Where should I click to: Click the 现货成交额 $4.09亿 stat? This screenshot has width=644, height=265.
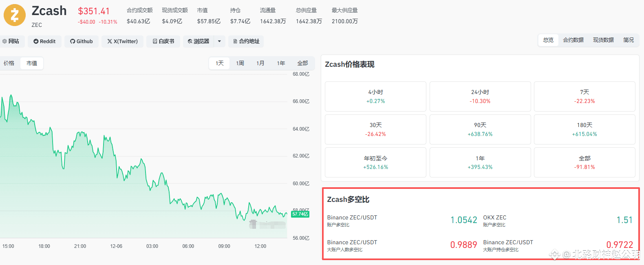pos(175,15)
